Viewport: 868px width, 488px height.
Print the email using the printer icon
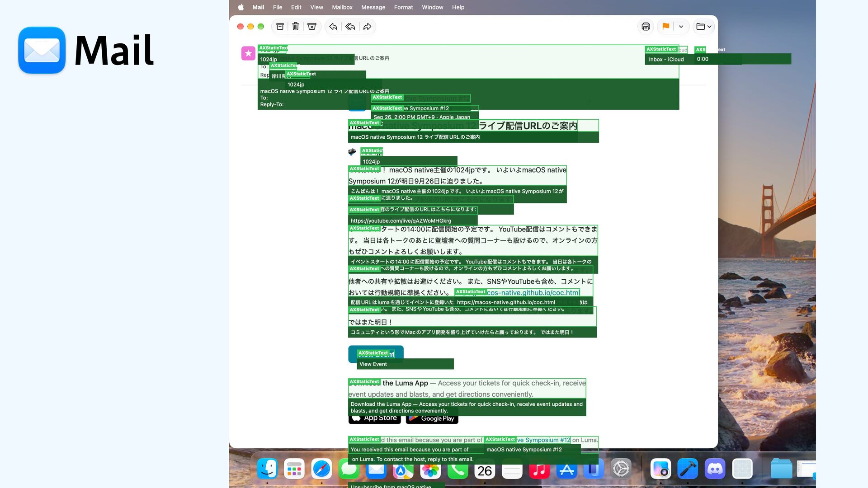click(646, 27)
